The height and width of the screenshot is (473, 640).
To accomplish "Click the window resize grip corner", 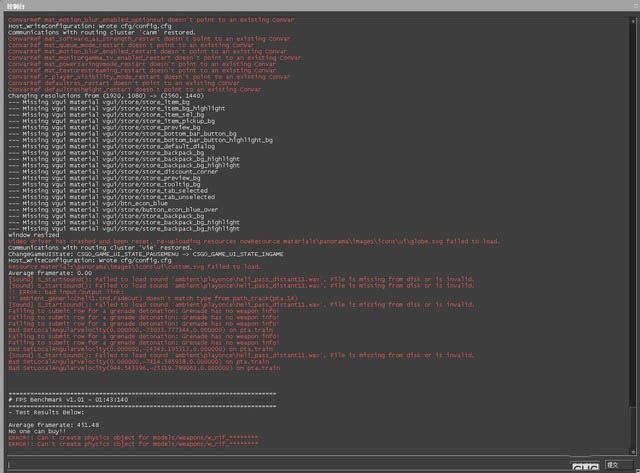I will (636, 469).
